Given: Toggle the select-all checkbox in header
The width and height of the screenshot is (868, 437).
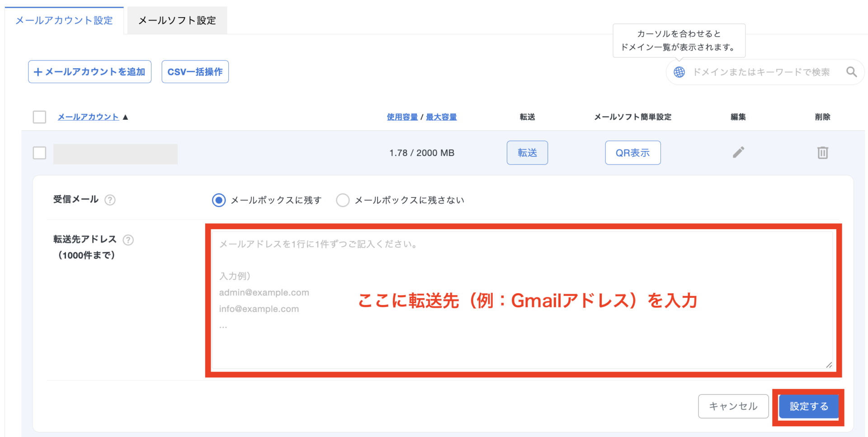Looking at the screenshot, I should click(40, 117).
